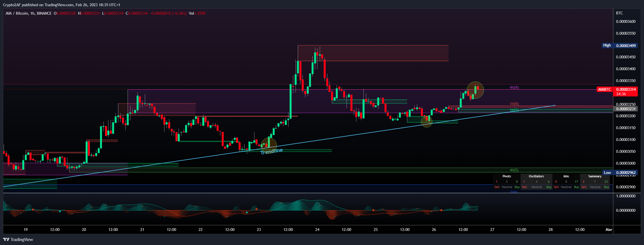Click the Vol 1.255K readout
The image size is (644, 245).
[197, 13]
